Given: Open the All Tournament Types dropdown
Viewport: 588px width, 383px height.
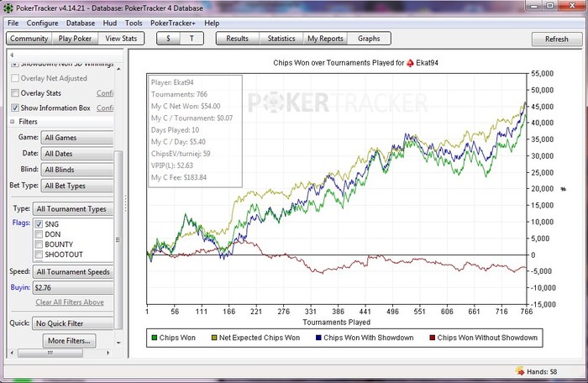Looking at the screenshot, I should click(x=73, y=209).
